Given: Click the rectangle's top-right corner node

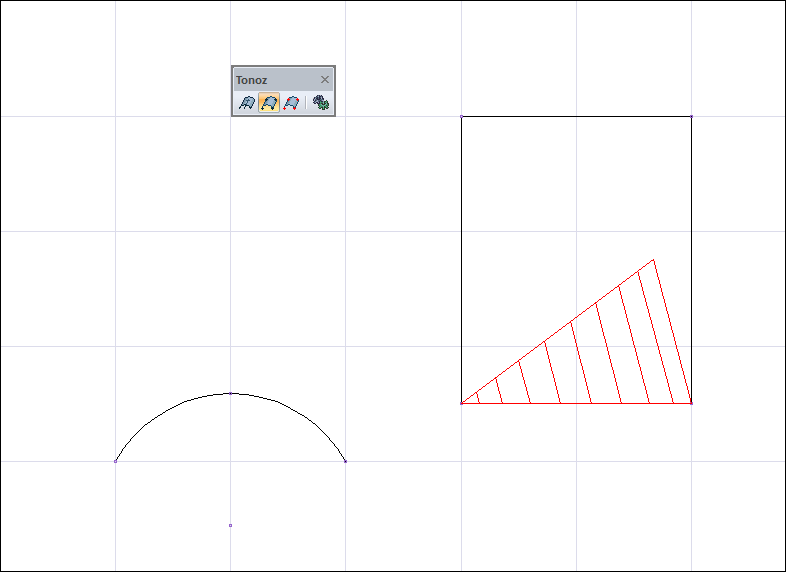Looking at the screenshot, I should (x=691, y=116).
